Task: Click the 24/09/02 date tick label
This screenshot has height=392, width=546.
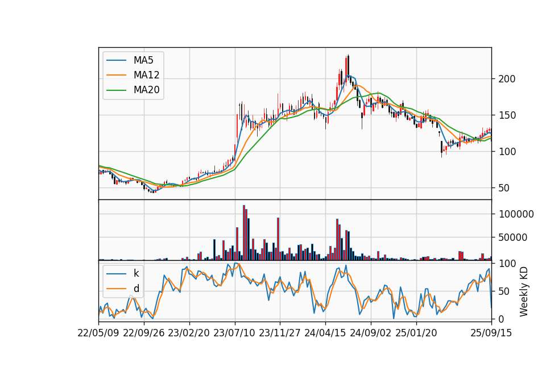Action: pyautogui.click(x=370, y=333)
